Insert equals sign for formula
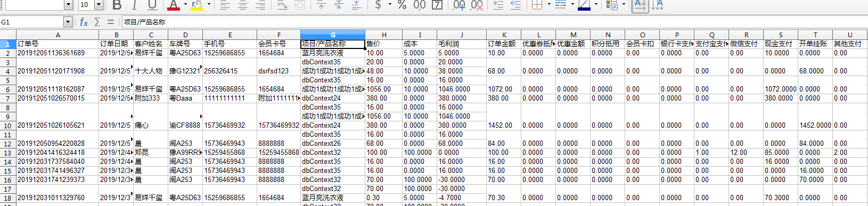The width and height of the screenshot is (868, 206). [x=110, y=22]
